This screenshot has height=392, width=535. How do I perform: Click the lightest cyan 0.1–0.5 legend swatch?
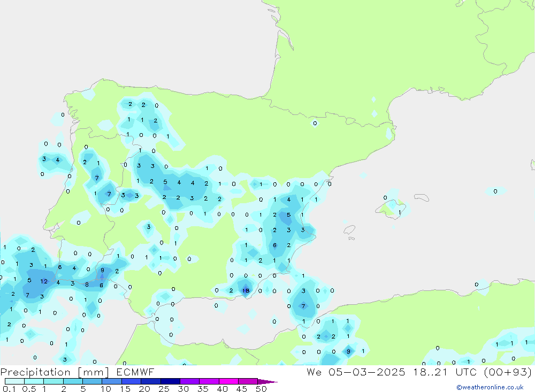coord(14,381)
